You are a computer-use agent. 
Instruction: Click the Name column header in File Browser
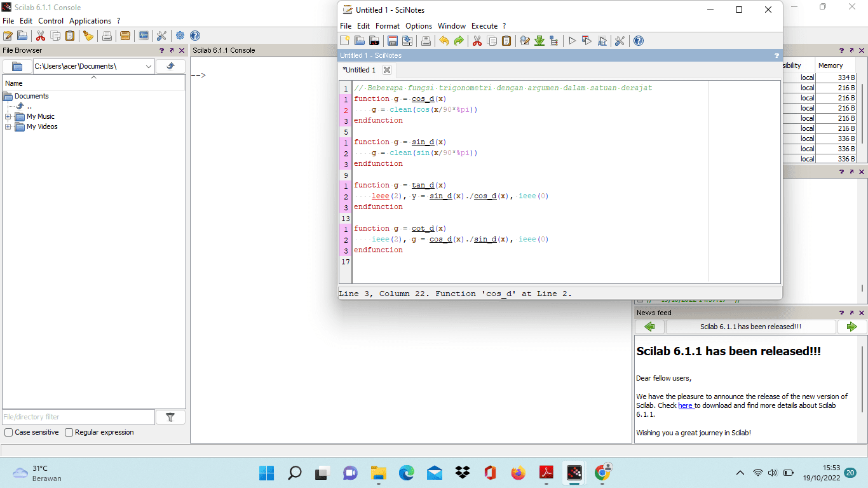(93, 83)
